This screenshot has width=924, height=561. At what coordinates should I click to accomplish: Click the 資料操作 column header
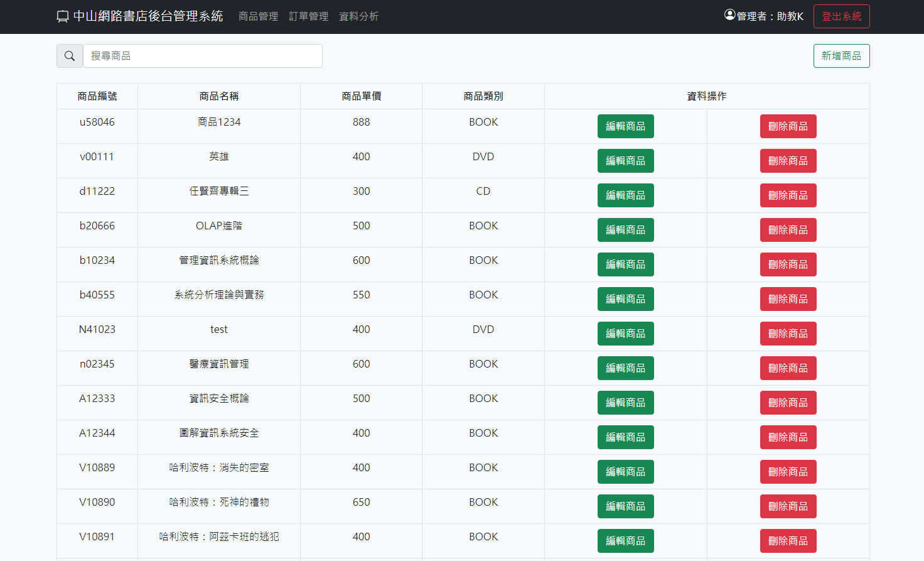(x=707, y=96)
